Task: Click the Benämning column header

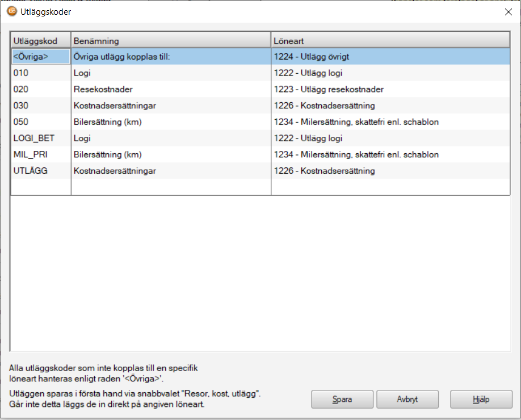Action: pos(170,41)
